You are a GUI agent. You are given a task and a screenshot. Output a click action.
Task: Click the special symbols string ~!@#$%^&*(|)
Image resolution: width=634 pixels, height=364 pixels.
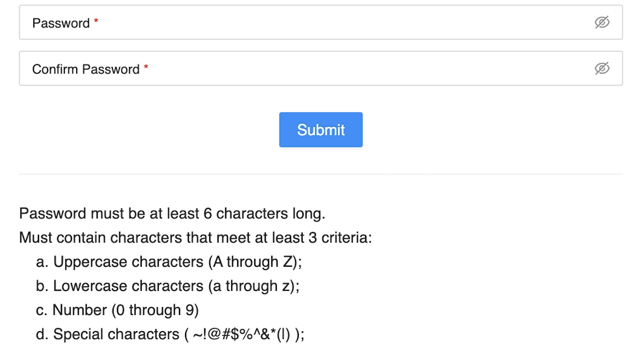(x=242, y=334)
